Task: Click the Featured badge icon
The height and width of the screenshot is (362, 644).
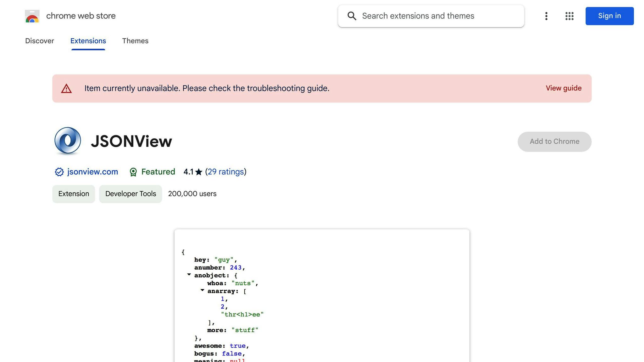Action: point(133,172)
